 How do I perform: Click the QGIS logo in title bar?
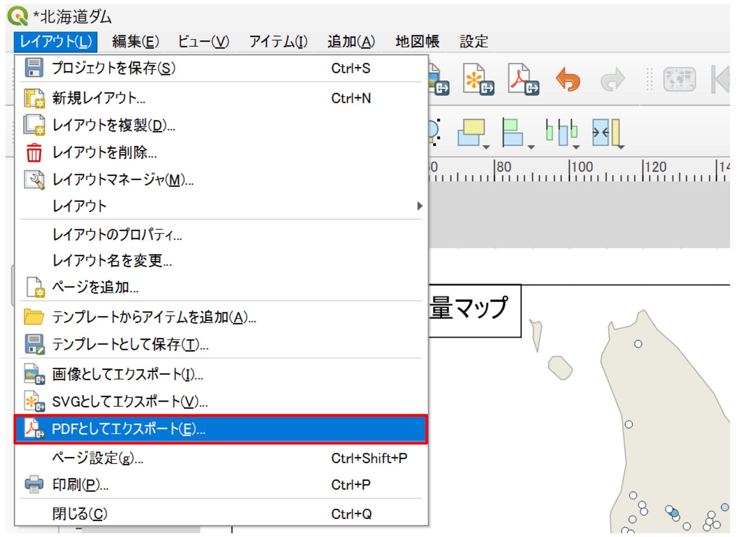coord(18,17)
